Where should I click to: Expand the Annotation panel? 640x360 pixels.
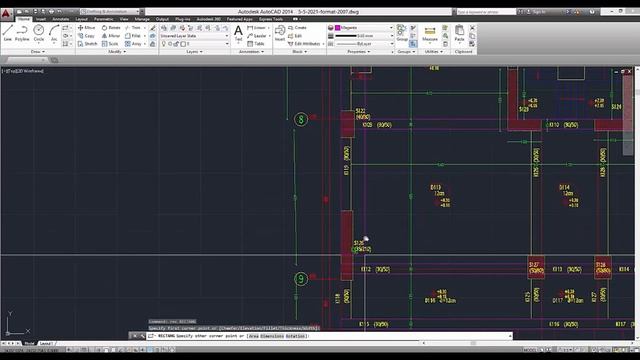click(x=251, y=52)
